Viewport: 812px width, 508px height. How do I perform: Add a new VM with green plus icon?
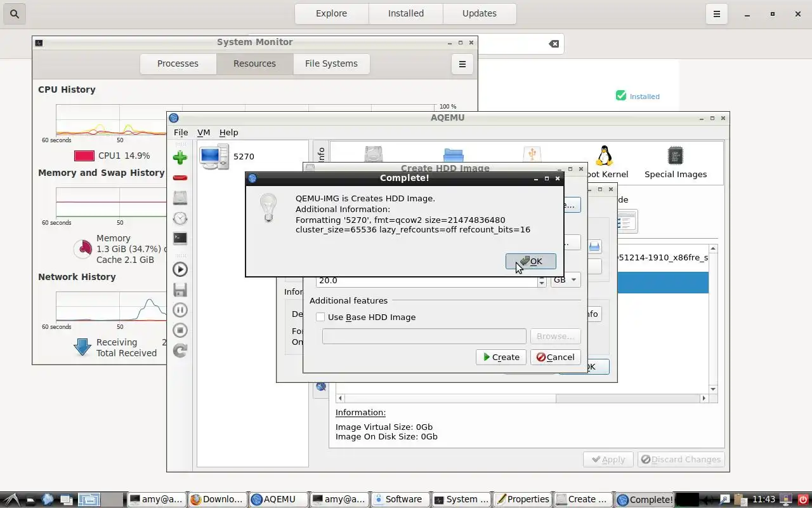[x=180, y=157]
